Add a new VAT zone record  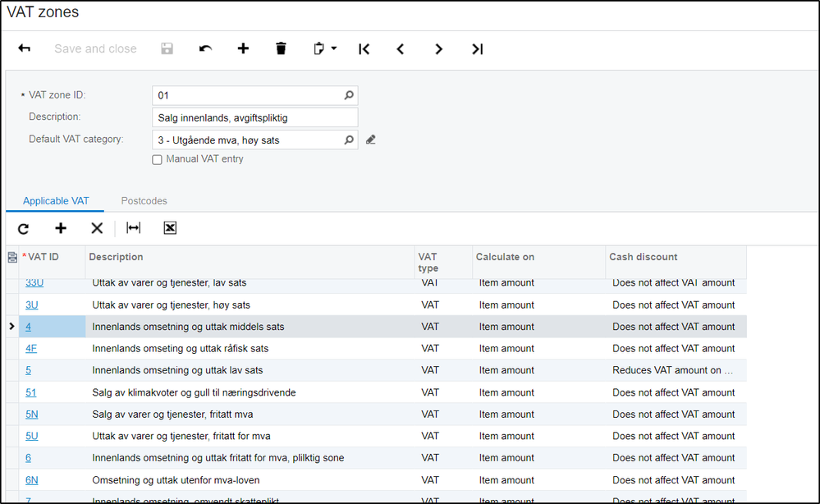(243, 48)
